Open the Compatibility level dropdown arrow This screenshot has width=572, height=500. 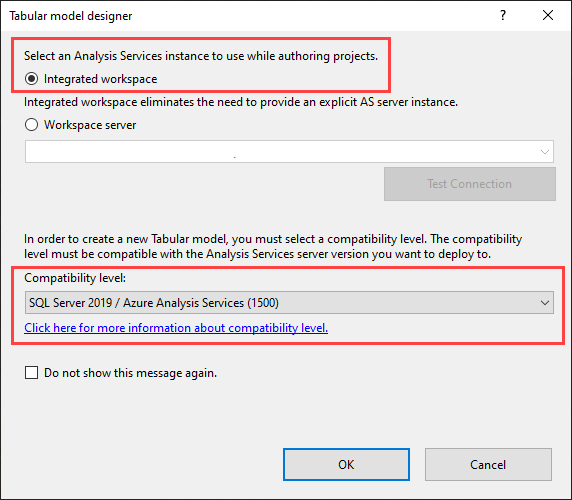[545, 303]
